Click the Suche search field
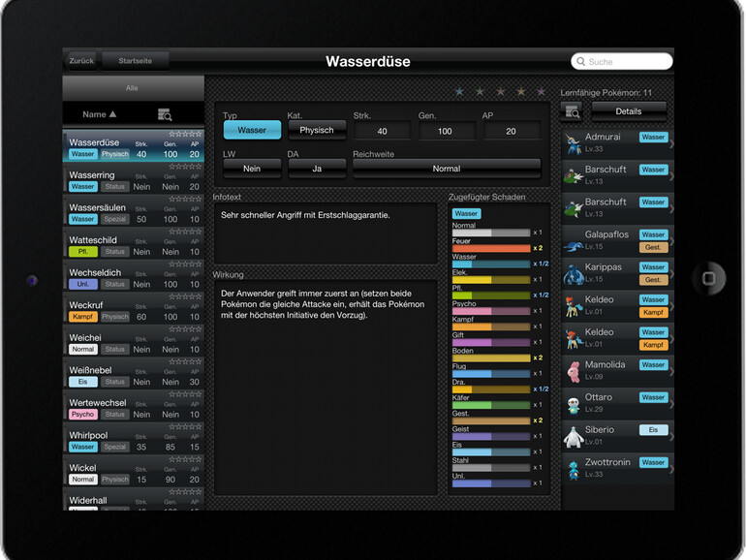 (621, 61)
